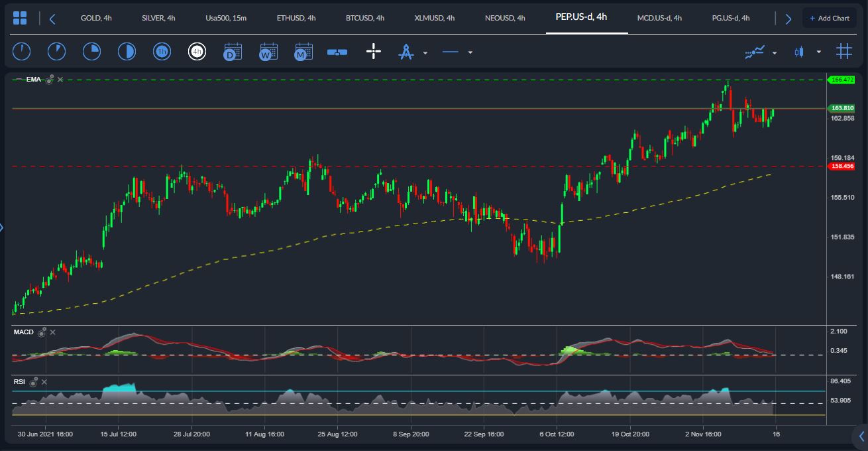Expand the line type dropdown arrow

(470, 52)
